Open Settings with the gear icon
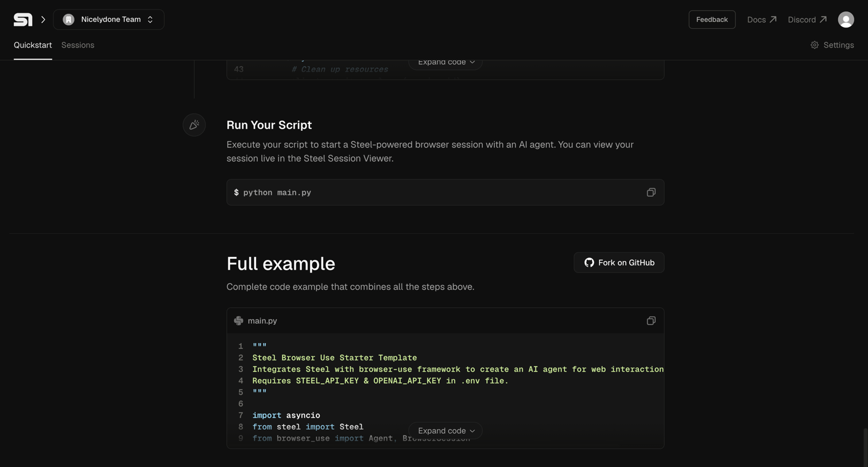868x467 pixels. pos(832,45)
